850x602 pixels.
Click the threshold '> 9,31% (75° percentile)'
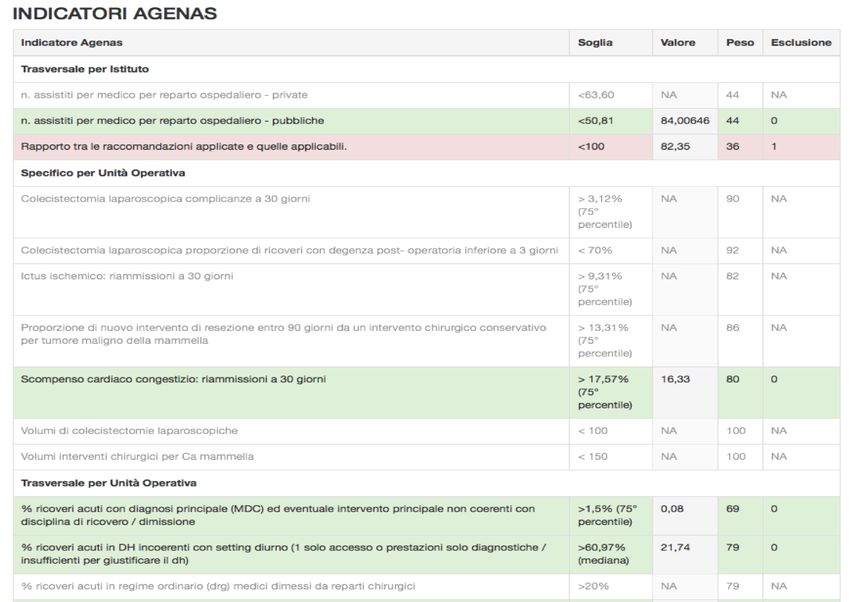click(604, 289)
